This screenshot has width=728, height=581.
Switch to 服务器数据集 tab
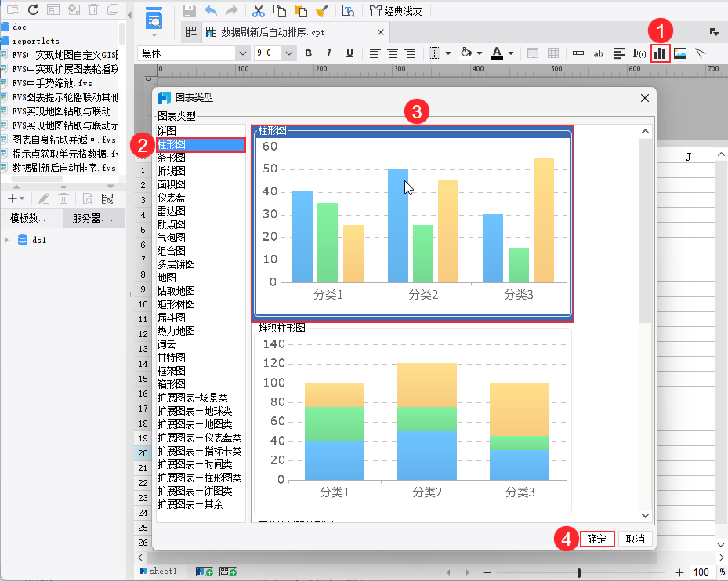(x=93, y=218)
